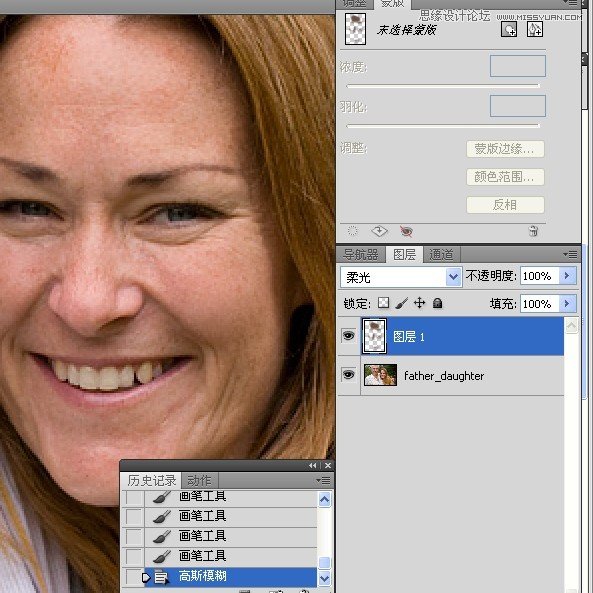Click the 颜色范围... button
The width and height of the screenshot is (593, 593).
pos(505,177)
